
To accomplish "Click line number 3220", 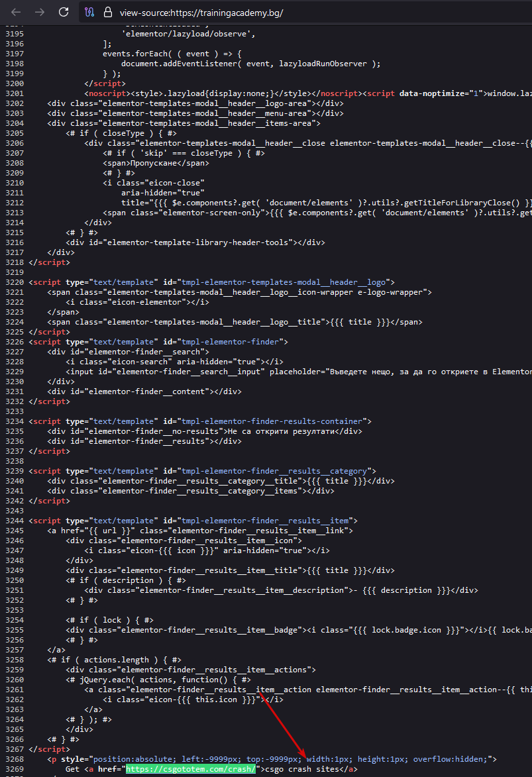I will coord(15,282).
